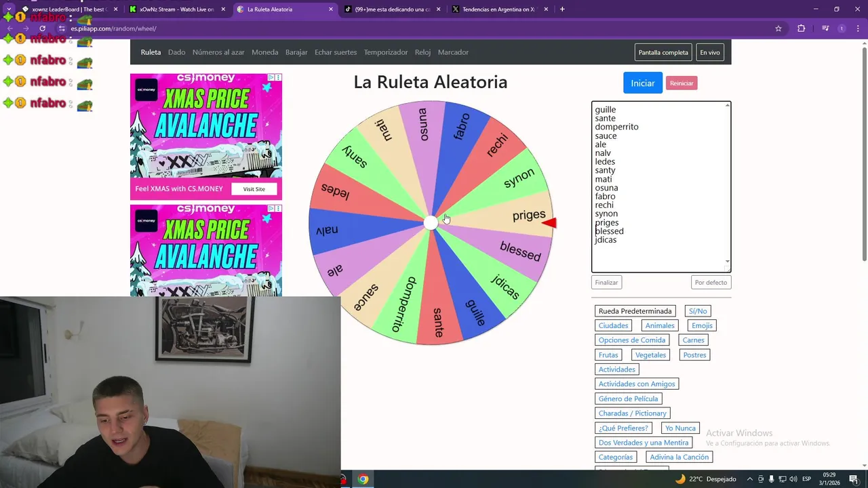Image resolution: width=868 pixels, height=488 pixels.
Task: Select Dos Verdades y una Mentira preset
Action: pos(644,443)
